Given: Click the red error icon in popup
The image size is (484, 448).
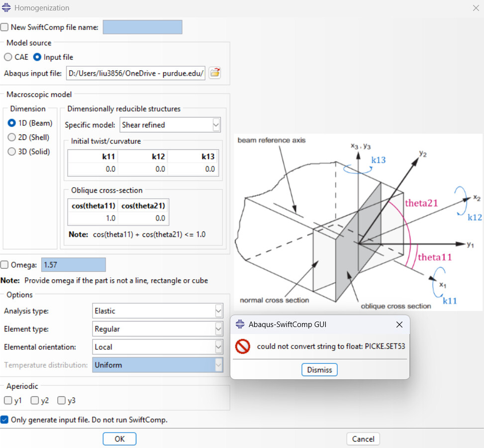Looking at the screenshot, I should 243,346.
